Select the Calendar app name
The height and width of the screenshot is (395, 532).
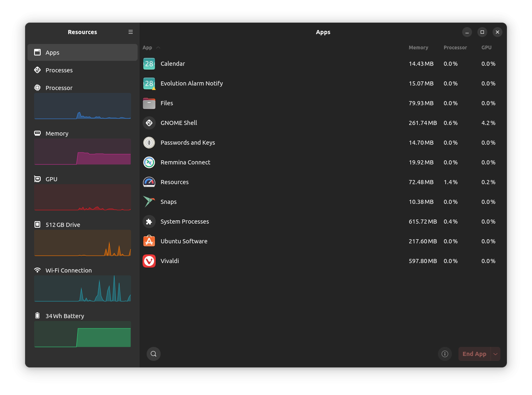[173, 64]
